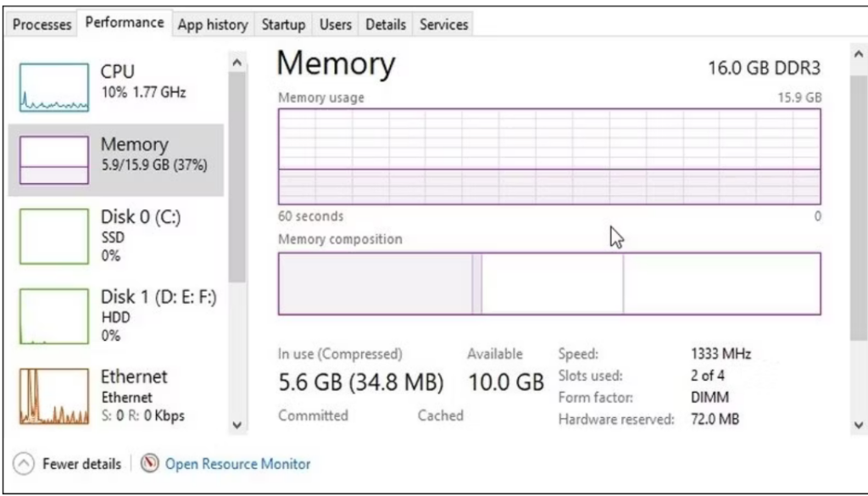Select the Disk 0 (C:) graph thumbnail

pos(54,237)
